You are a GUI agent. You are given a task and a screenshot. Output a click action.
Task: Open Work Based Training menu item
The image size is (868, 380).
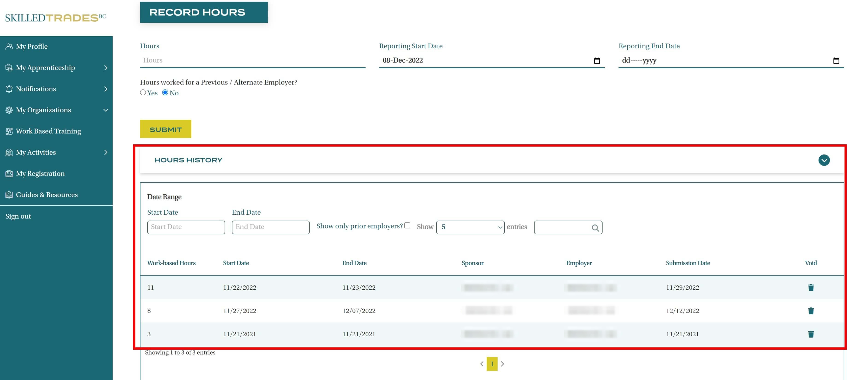point(48,131)
